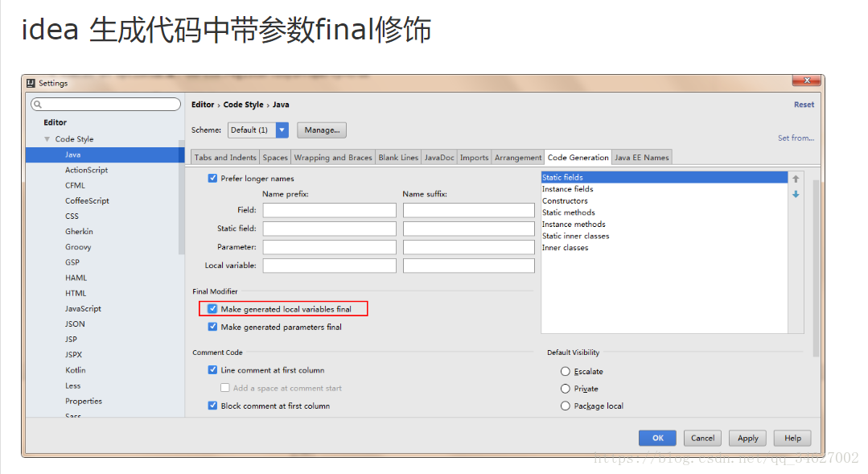Click the Parameter name suffix input
The image size is (868, 474).
click(469, 247)
